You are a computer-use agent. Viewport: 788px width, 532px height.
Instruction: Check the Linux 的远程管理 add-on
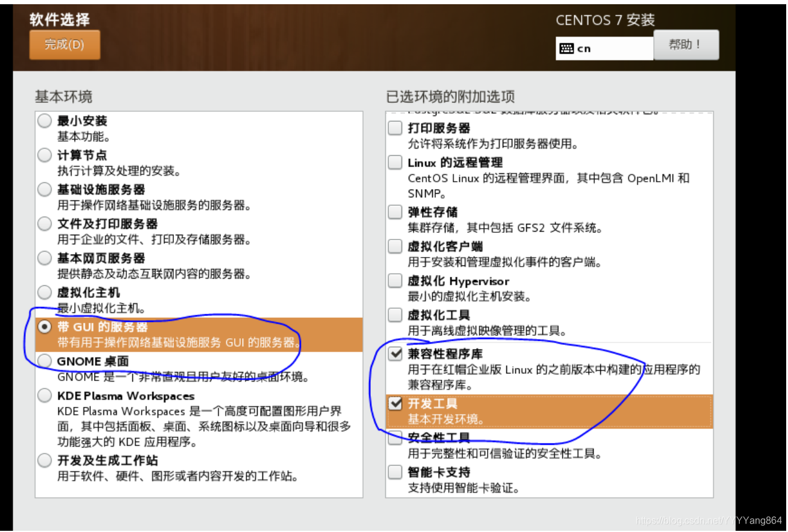395,162
